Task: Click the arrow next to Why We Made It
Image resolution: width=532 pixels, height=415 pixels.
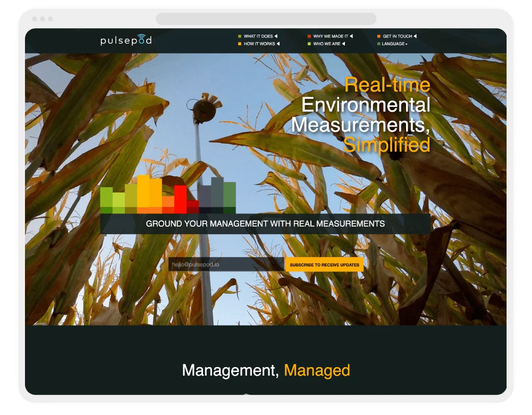Action: pos(351,36)
